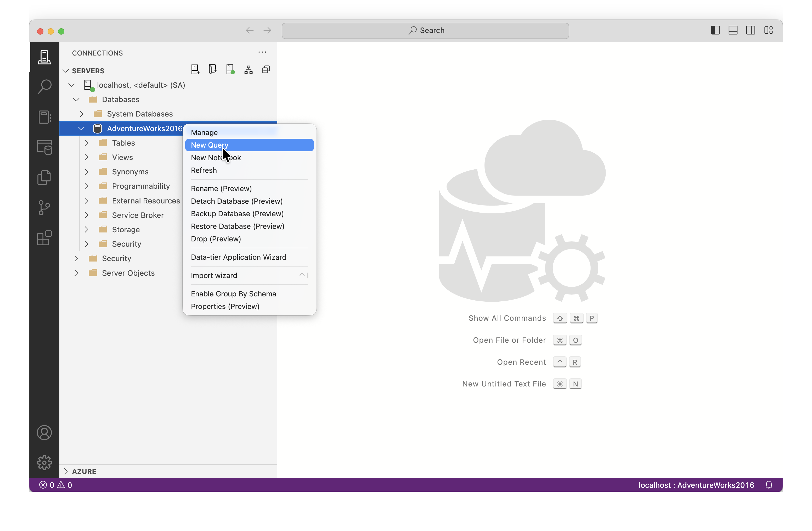812x531 pixels.
Task: Expand the Views folder
Action: 86,157
